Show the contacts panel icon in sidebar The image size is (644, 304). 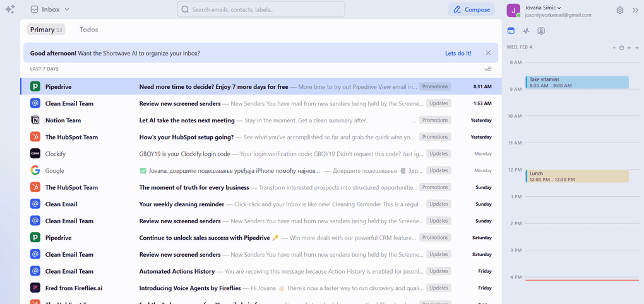pos(541,31)
